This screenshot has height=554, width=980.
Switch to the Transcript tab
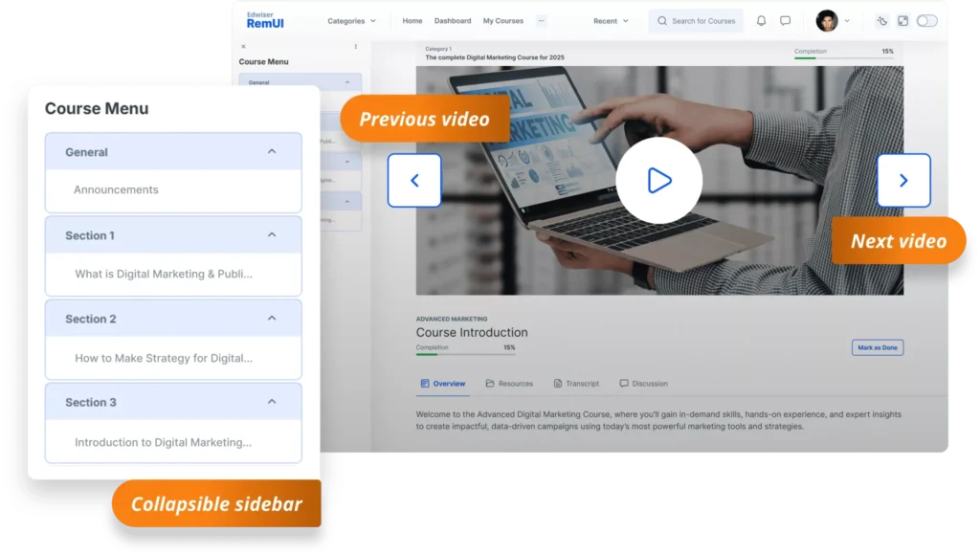coord(576,384)
